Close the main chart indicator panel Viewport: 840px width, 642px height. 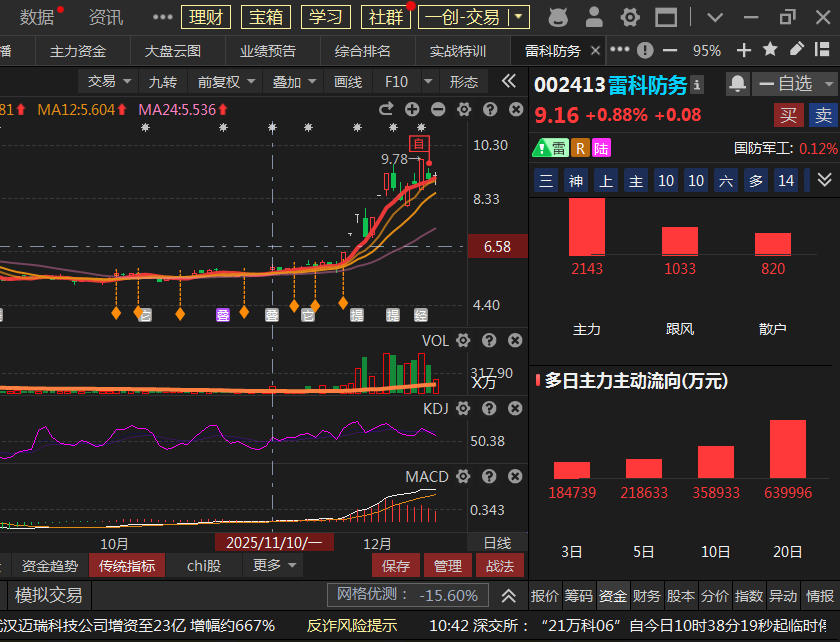tap(516, 110)
